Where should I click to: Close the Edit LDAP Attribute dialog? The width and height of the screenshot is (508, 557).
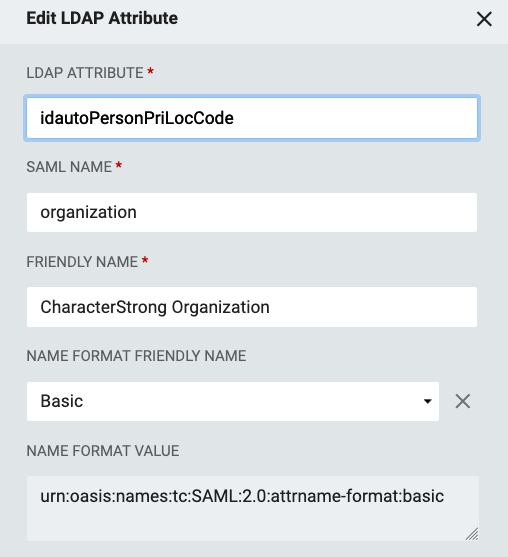coord(484,19)
